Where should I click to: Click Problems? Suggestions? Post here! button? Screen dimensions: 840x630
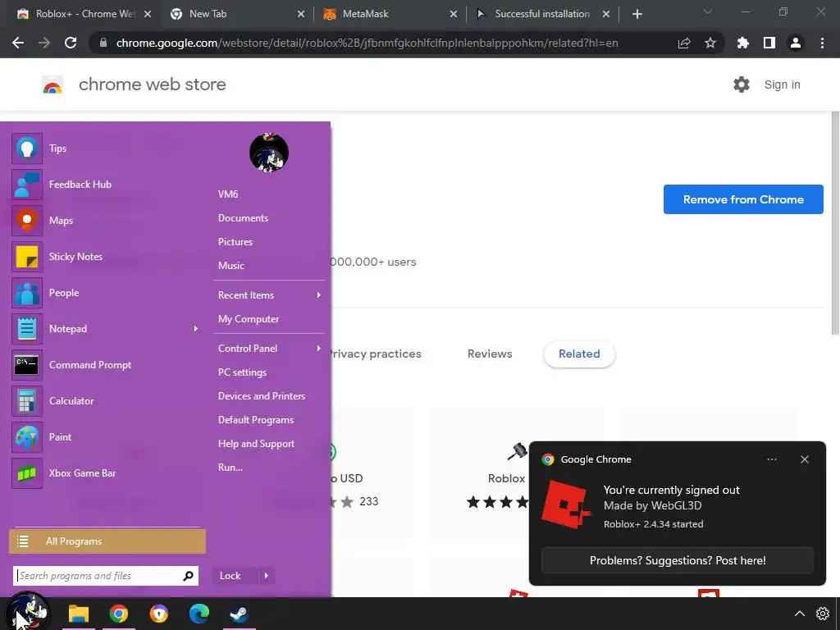coord(677,560)
